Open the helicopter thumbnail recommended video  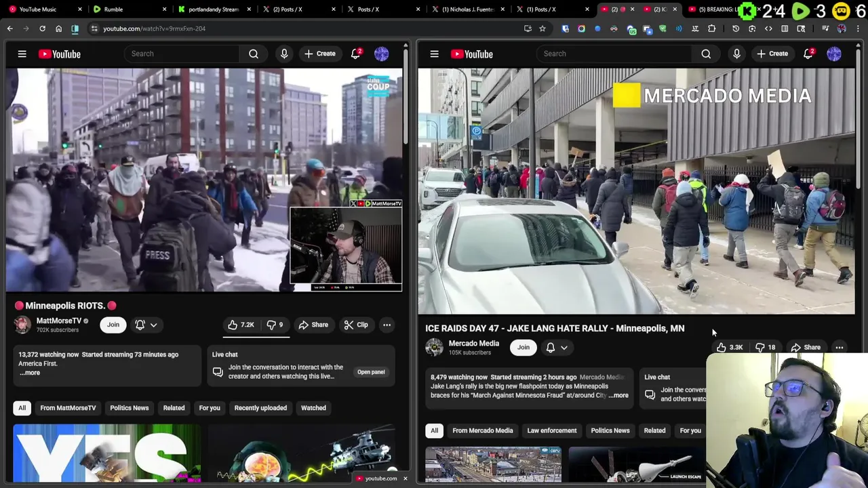coord(302,453)
